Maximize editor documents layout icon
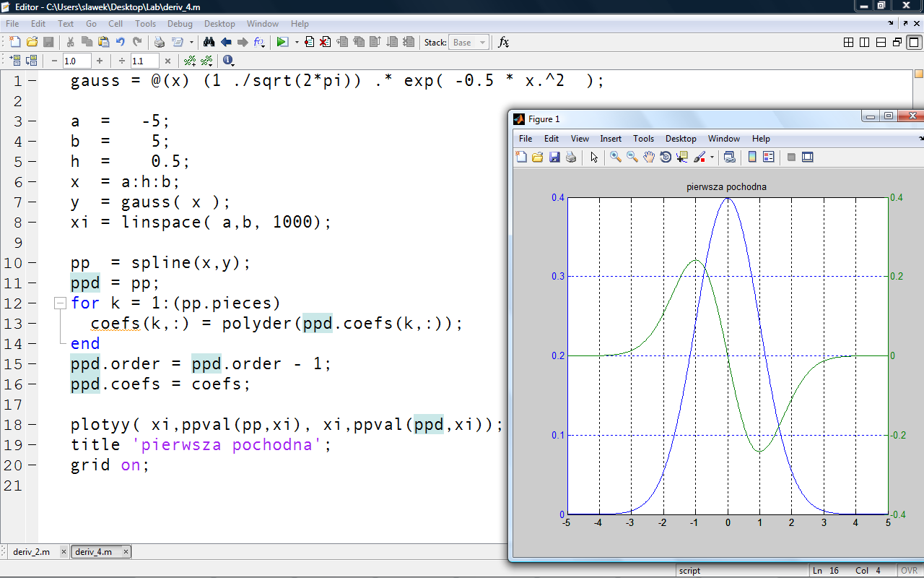 912,43
